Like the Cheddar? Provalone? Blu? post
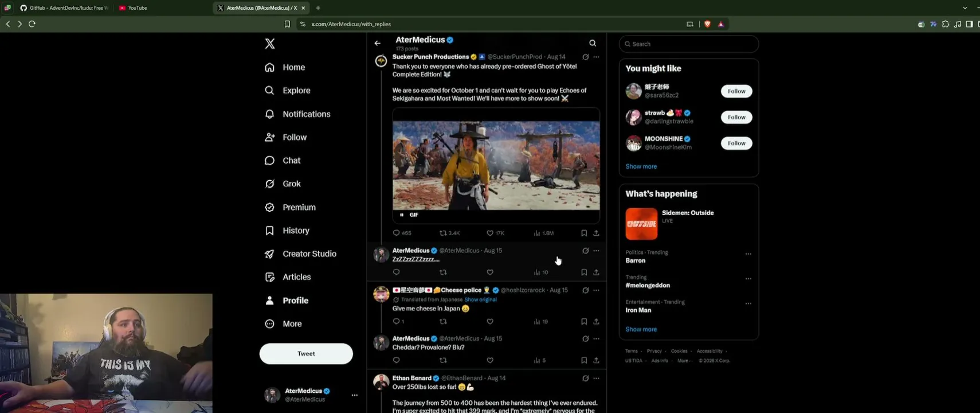The width and height of the screenshot is (980, 413). (490, 360)
